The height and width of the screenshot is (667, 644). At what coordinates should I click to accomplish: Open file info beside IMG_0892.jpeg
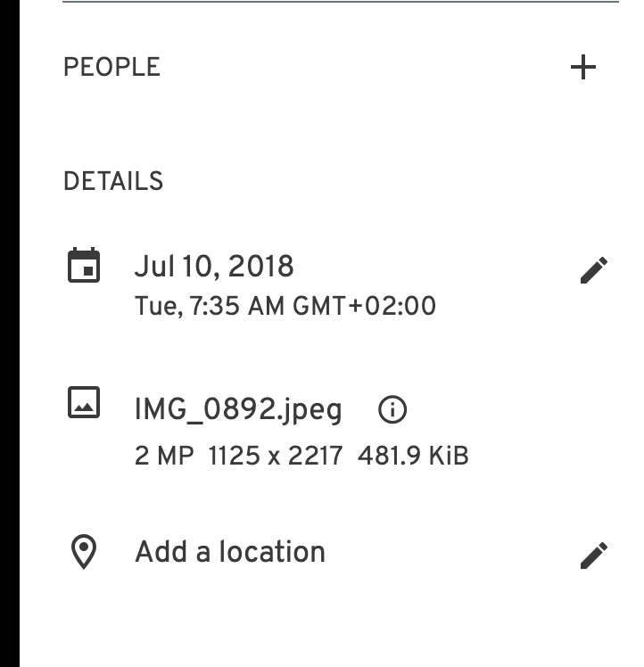(x=392, y=409)
